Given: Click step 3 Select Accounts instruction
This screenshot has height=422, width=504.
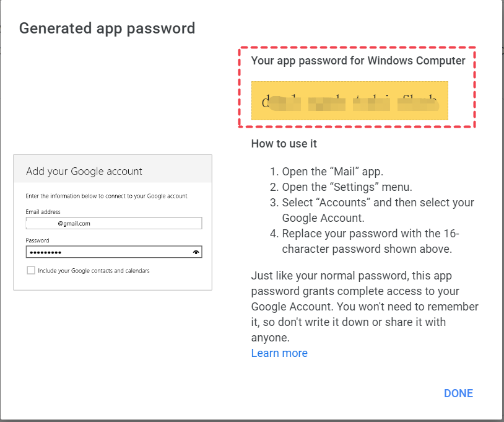Looking at the screenshot, I should tap(378, 209).
